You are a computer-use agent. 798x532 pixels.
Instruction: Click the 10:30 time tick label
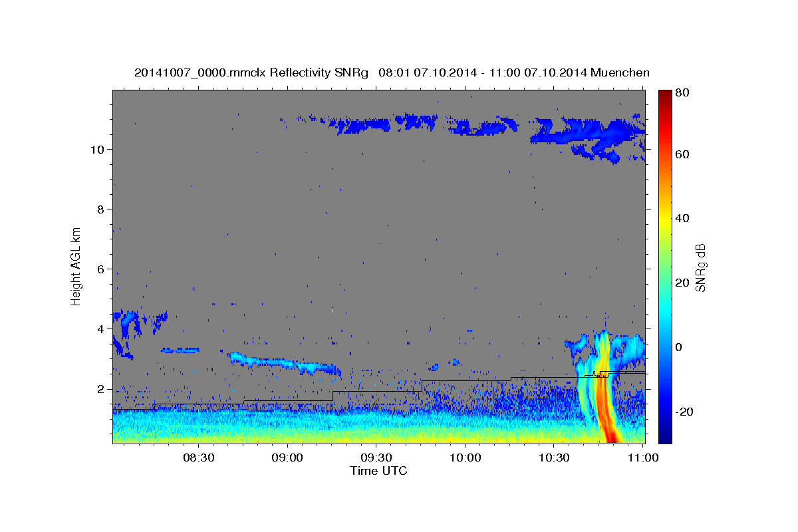(555, 458)
